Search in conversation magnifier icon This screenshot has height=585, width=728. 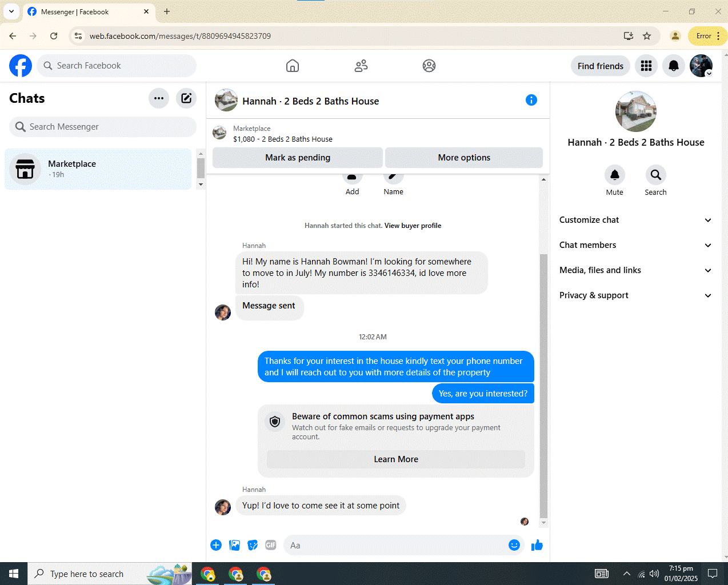click(656, 175)
